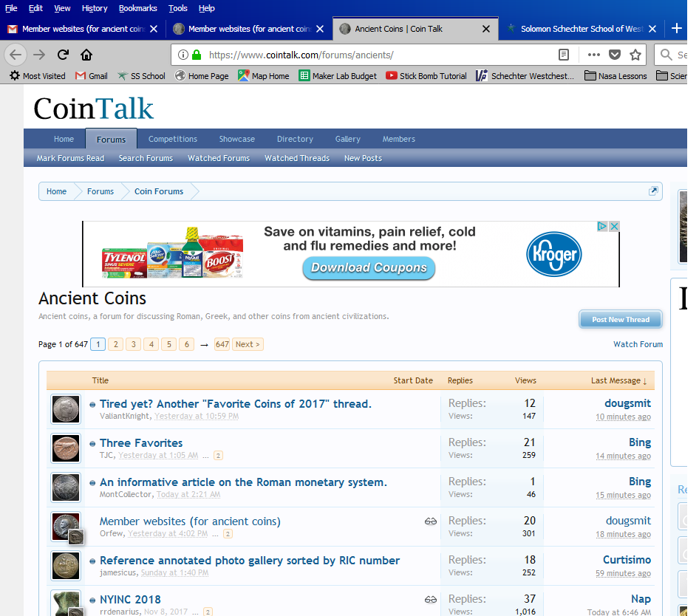Viewport: 699px width, 616px height.
Task: Open a new browser tab with plus icon
Action: tap(677, 29)
